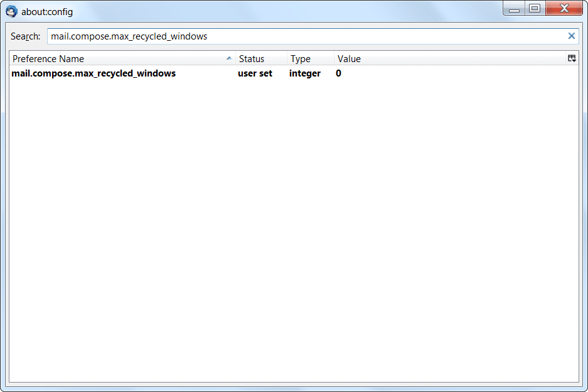Viewport: 588px width, 392px height.
Task: Select the mail.compose.max_recycled_windows preference row
Action: pyautogui.click(x=94, y=73)
